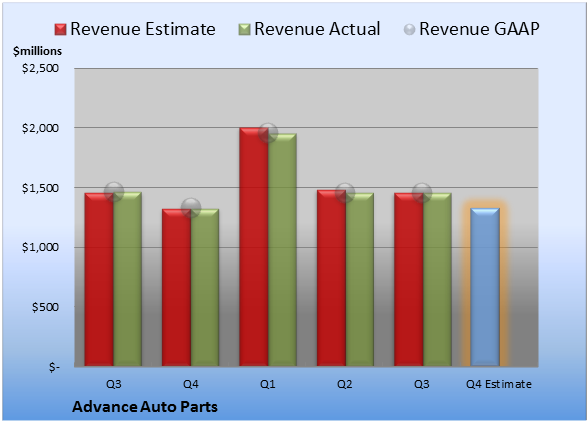Select the 'Revenue Estimate' legend label

coord(143,29)
